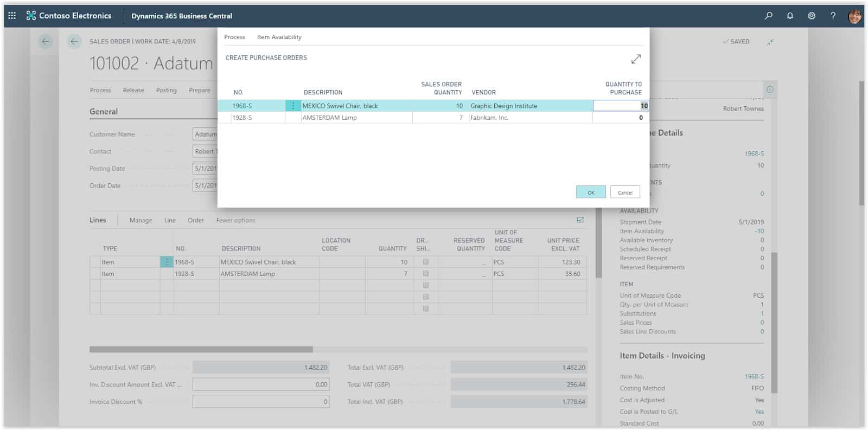
Task: Open the app launcher waffle menu
Action: tap(12, 16)
